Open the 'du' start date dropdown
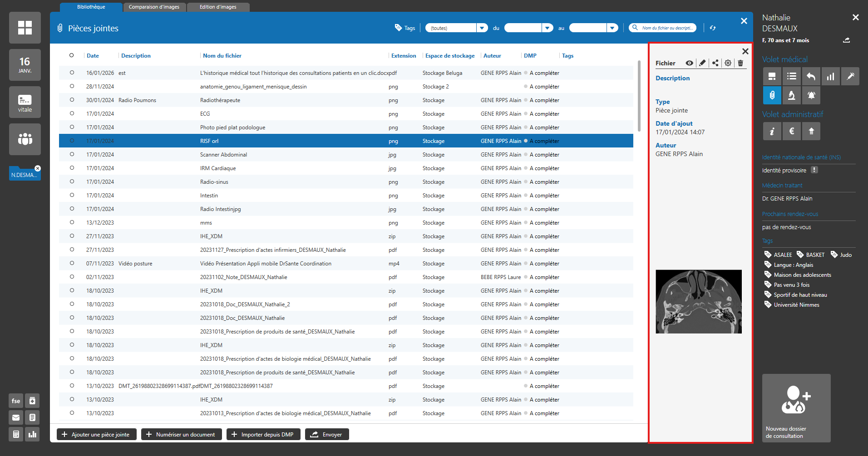 [x=547, y=28]
